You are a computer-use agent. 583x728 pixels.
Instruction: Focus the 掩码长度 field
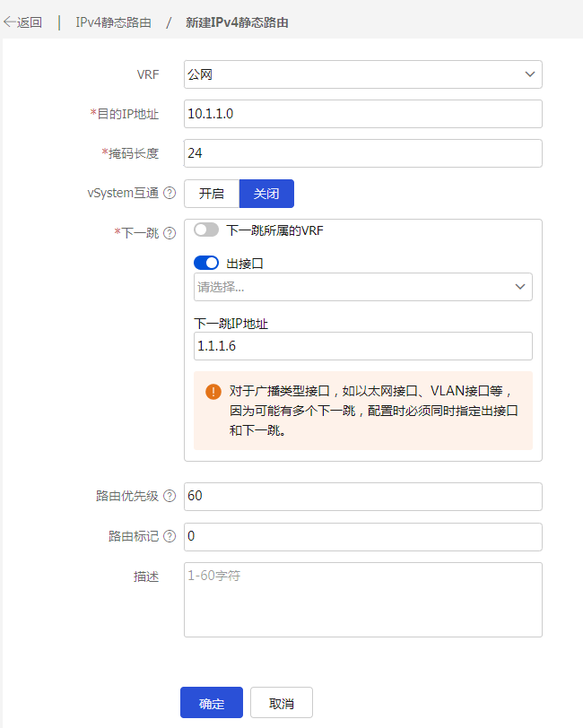click(x=362, y=153)
